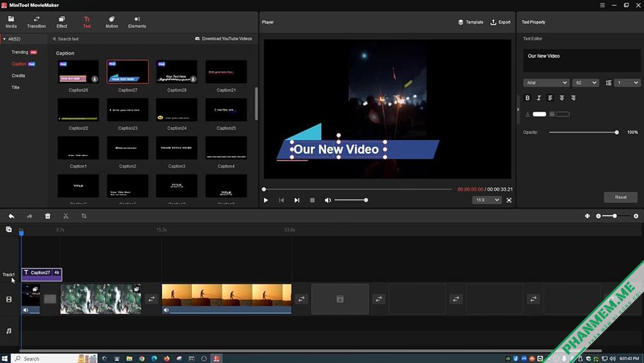Select the waterfall video clip
This screenshot has height=363, width=644.
[100, 299]
